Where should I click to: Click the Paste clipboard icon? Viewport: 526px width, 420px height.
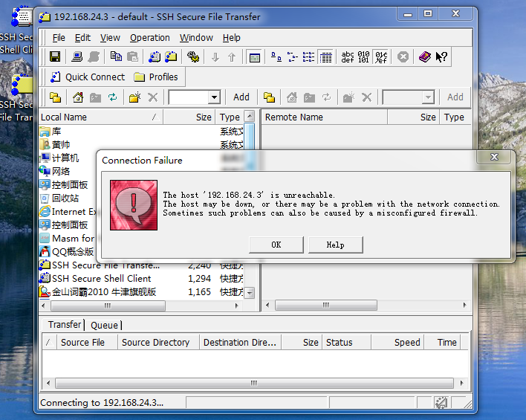click(x=133, y=56)
